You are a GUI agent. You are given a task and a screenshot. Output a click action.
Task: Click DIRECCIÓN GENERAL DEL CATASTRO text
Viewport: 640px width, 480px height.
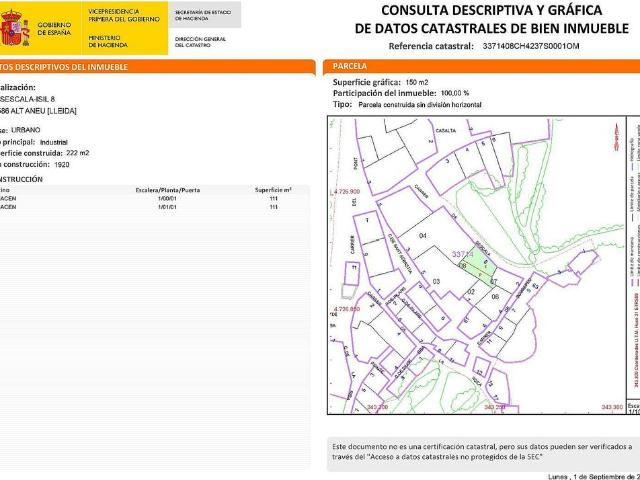[x=200, y=42]
